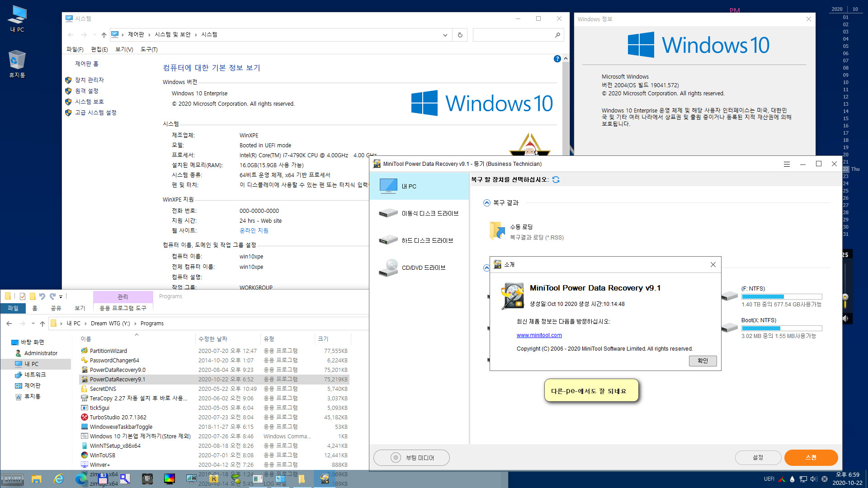
Task: Open File Explorer taskbar icon
Action: [x=37, y=479]
